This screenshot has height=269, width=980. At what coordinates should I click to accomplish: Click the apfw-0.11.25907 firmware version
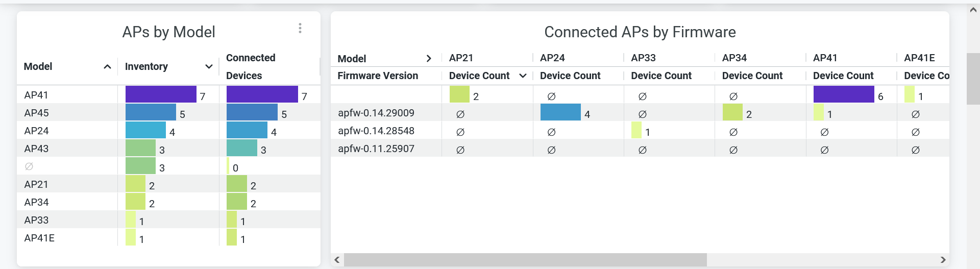pyautogui.click(x=376, y=149)
